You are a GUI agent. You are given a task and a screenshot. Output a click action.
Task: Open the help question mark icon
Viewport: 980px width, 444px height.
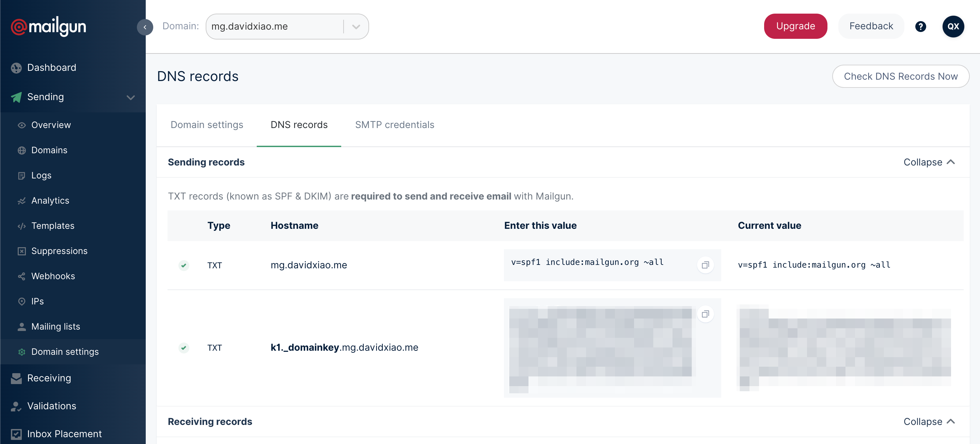(x=921, y=27)
